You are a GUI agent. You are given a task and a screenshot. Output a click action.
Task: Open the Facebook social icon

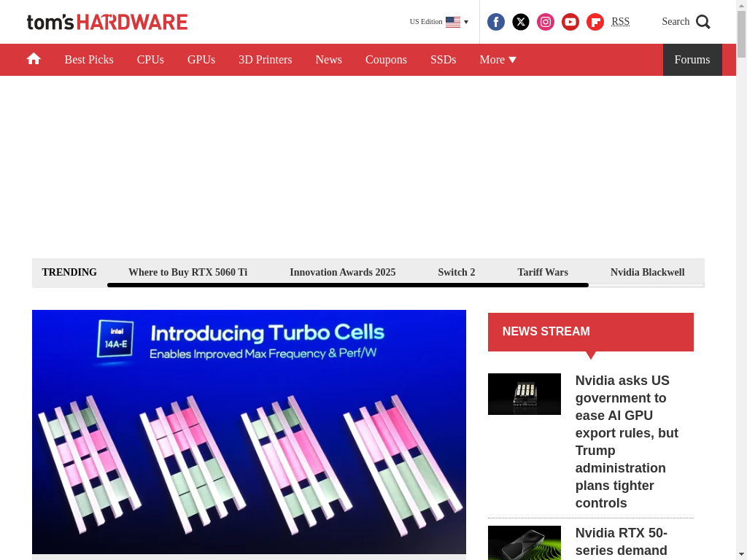[496, 22]
